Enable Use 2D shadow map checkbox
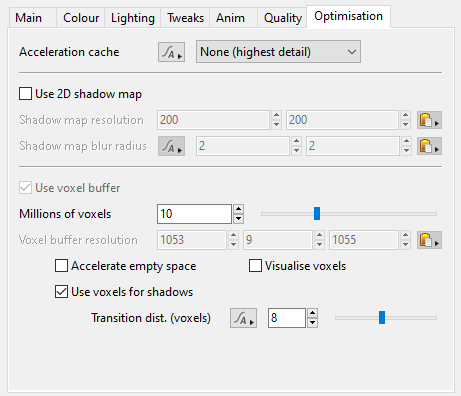Viewport: 461px width, 396px height. (26, 94)
